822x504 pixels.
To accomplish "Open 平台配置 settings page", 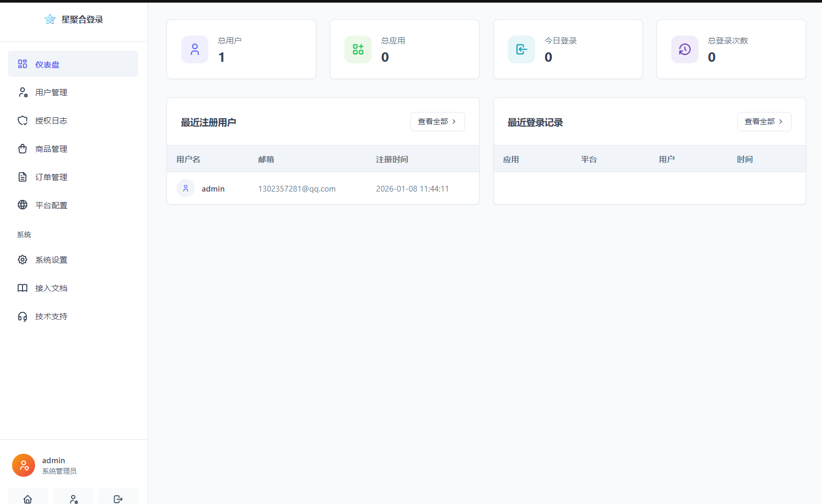I will (x=51, y=206).
